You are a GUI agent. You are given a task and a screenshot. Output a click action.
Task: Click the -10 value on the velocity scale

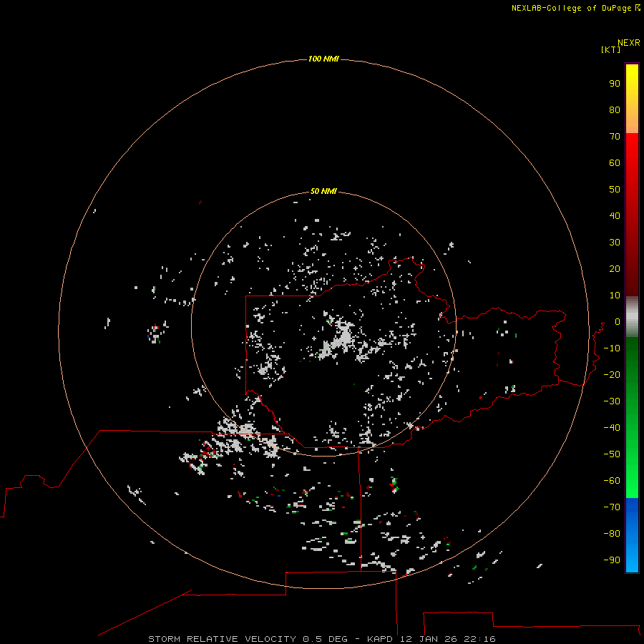pyautogui.click(x=612, y=348)
